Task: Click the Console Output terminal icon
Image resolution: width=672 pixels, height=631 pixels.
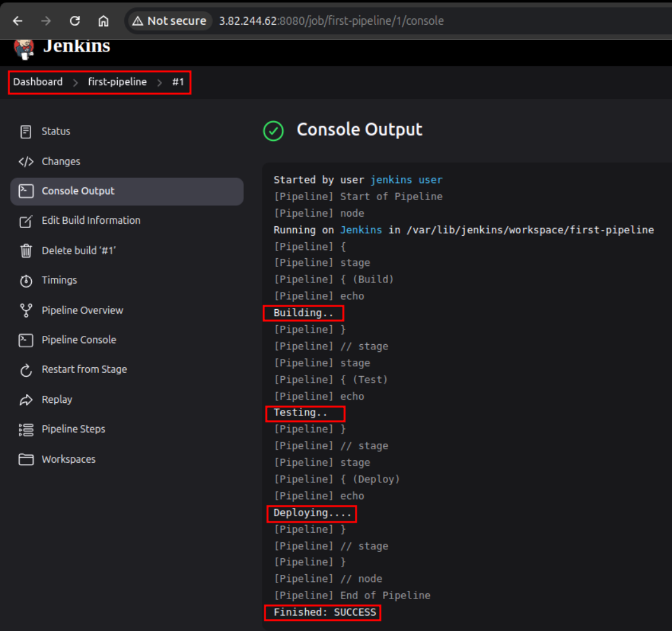Action: [x=25, y=191]
